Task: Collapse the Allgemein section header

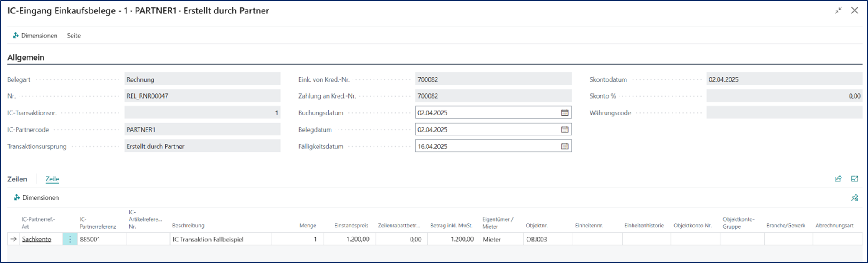Action: (26, 57)
